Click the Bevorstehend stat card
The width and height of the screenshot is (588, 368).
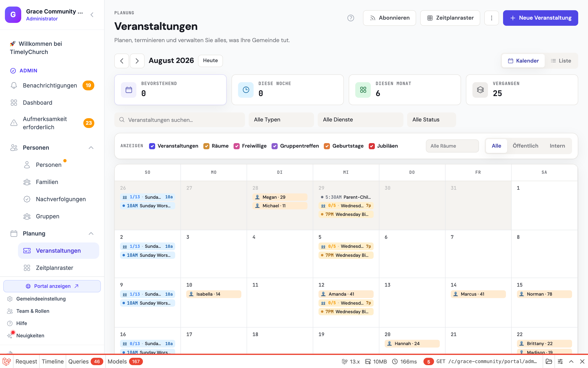pos(170,90)
